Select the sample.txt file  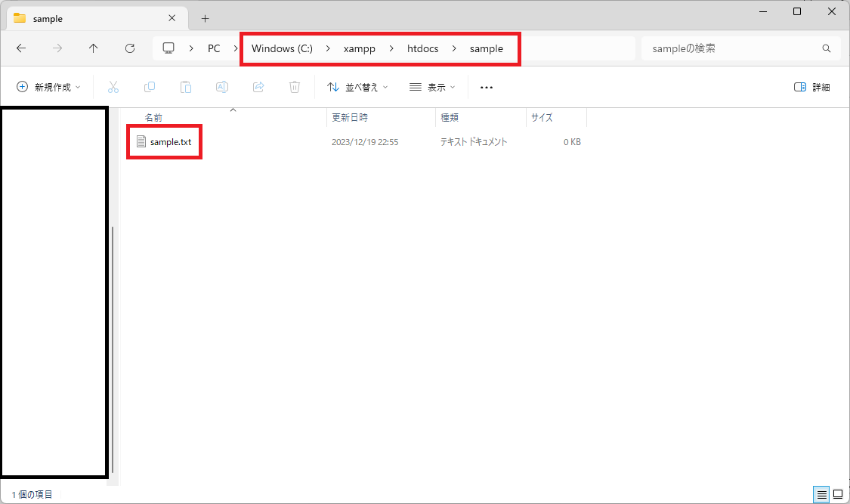[171, 141]
